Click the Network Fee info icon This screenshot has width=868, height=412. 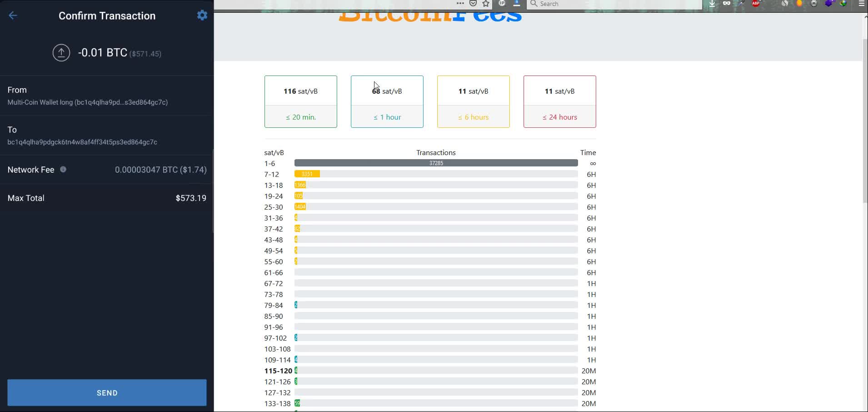click(x=63, y=170)
